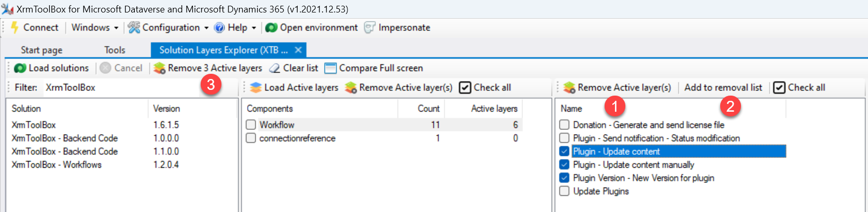Click the Connect lightning bolt icon
Viewport: 868px width, 212px height.
pyautogui.click(x=15, y=28)
